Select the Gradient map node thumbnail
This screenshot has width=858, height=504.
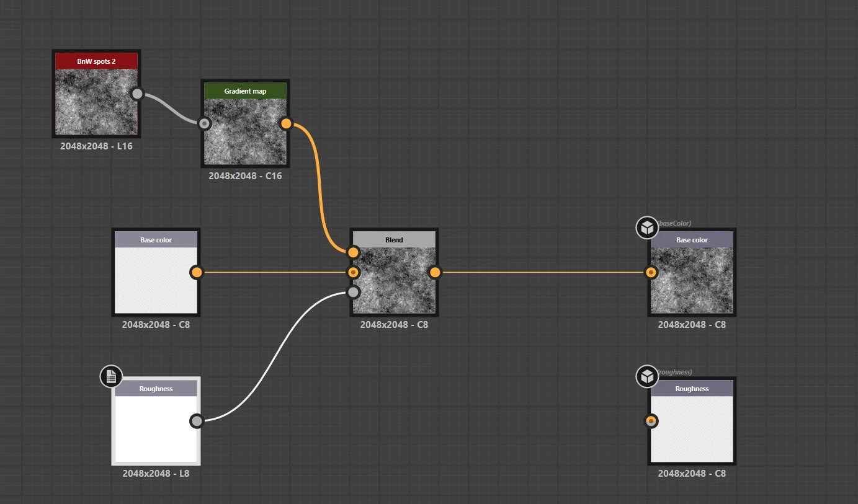(x=245, y=131)
